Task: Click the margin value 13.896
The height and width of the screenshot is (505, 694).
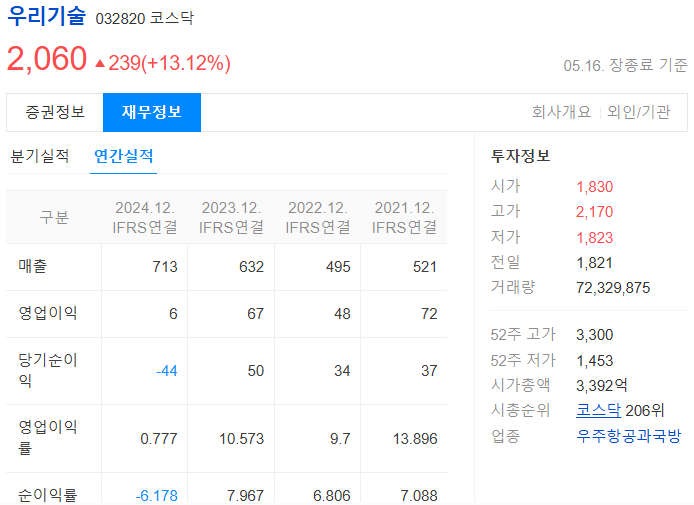Action: click(x=415, y=439)
